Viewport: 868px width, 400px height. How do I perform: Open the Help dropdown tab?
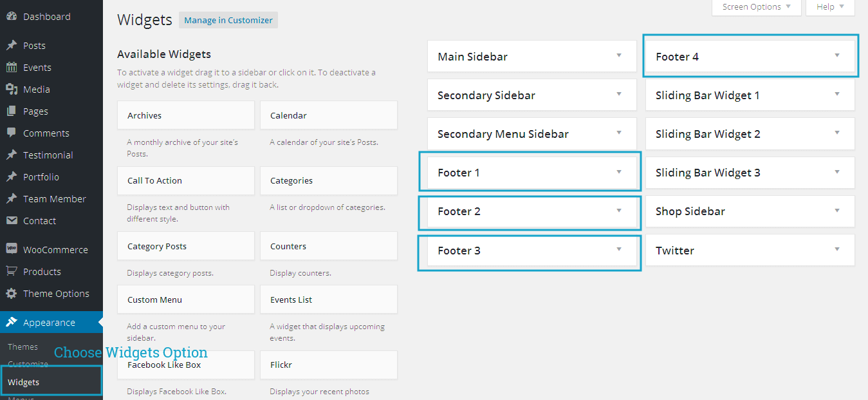click(x=830, y=7)
